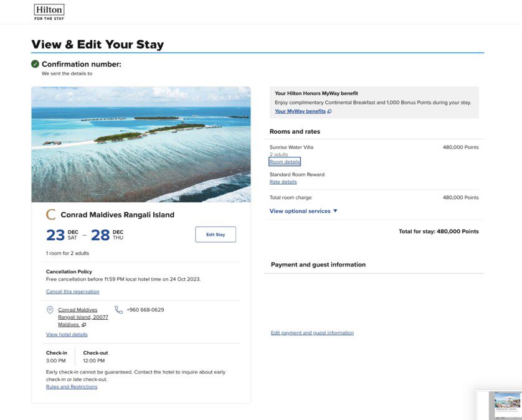Open the screenshot thumbnail preview in corner
This screenshot has width=522, height=420.
pos(499,405)
